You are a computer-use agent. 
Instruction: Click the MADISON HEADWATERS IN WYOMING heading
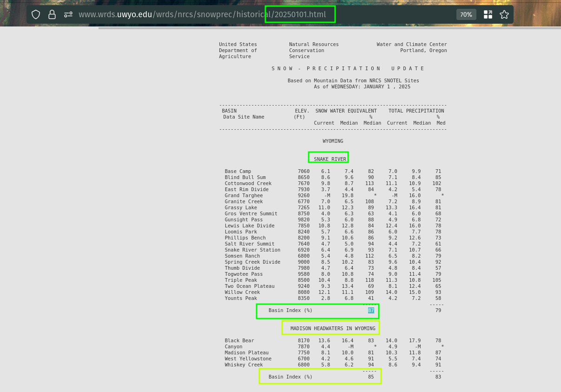click(333, 328)
